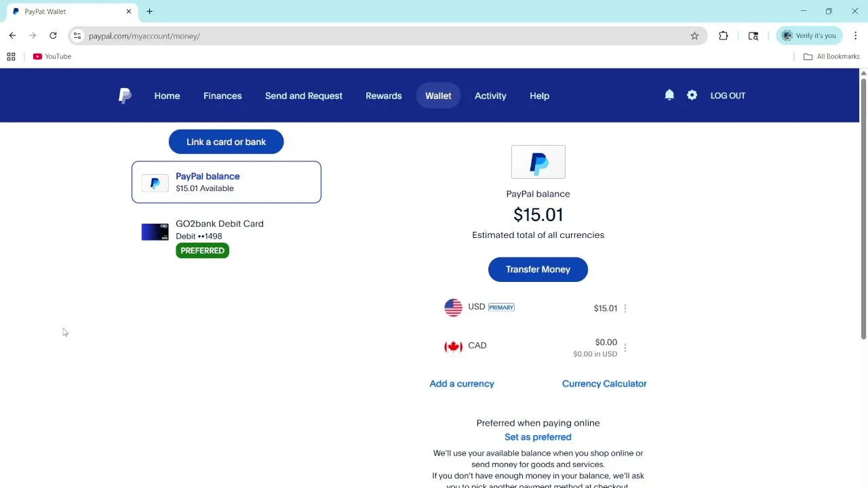
Task: Open a new browser tab
Action: [149, 12]
